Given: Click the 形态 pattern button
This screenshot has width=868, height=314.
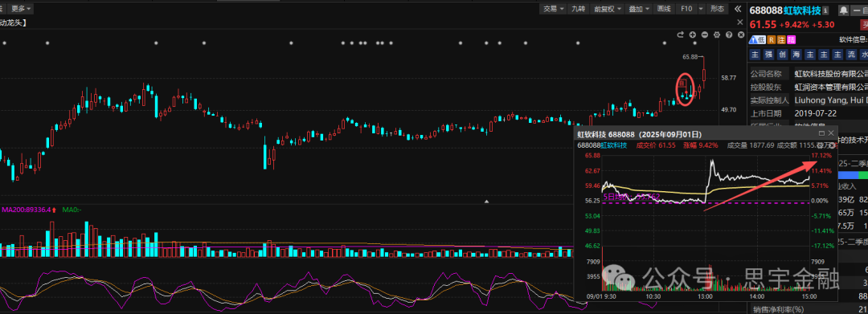Looking at the screenshot, I should coord(717,9).
